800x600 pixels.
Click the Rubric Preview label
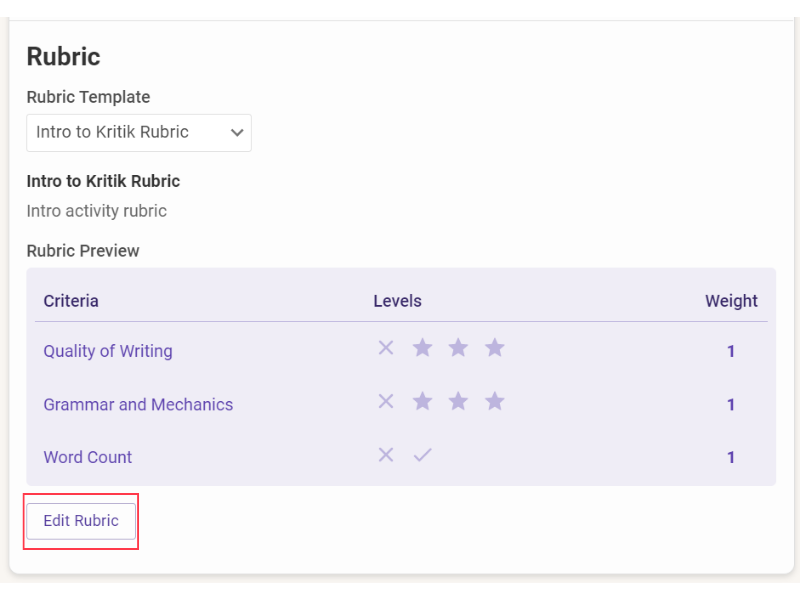83,251
